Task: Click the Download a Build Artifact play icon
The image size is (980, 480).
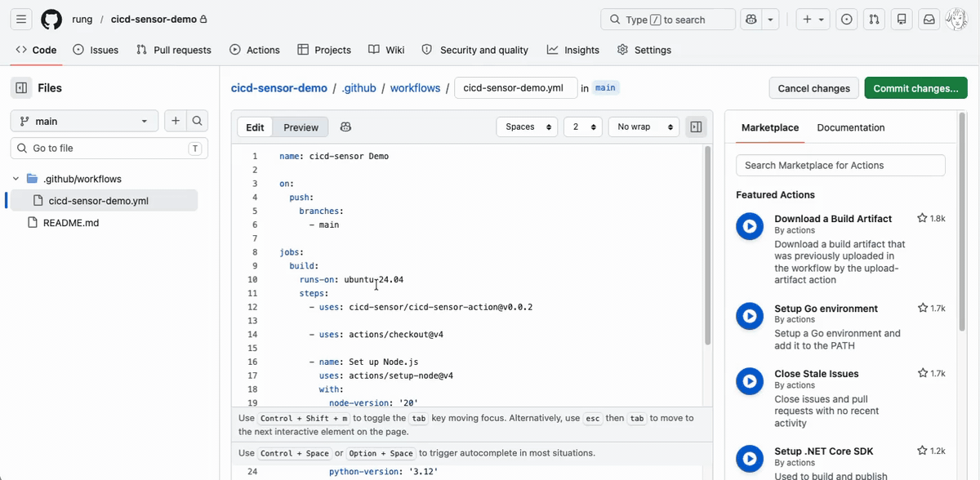Action: click(750, 227)
